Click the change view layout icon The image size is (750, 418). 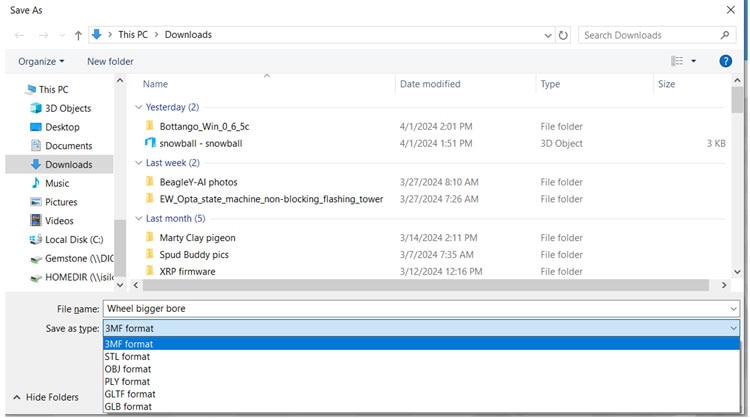pos(678,61)
